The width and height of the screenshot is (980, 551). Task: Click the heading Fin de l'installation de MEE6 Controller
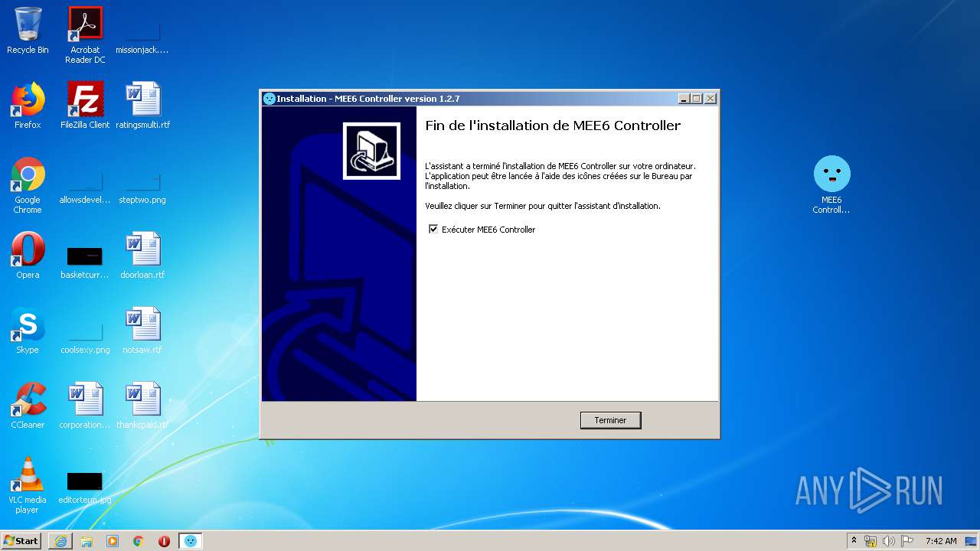coord(553,126)
